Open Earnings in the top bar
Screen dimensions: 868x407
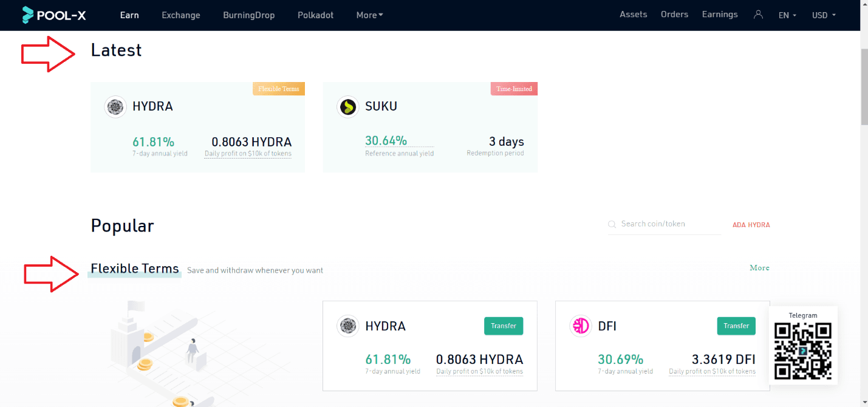click(720, 15)
